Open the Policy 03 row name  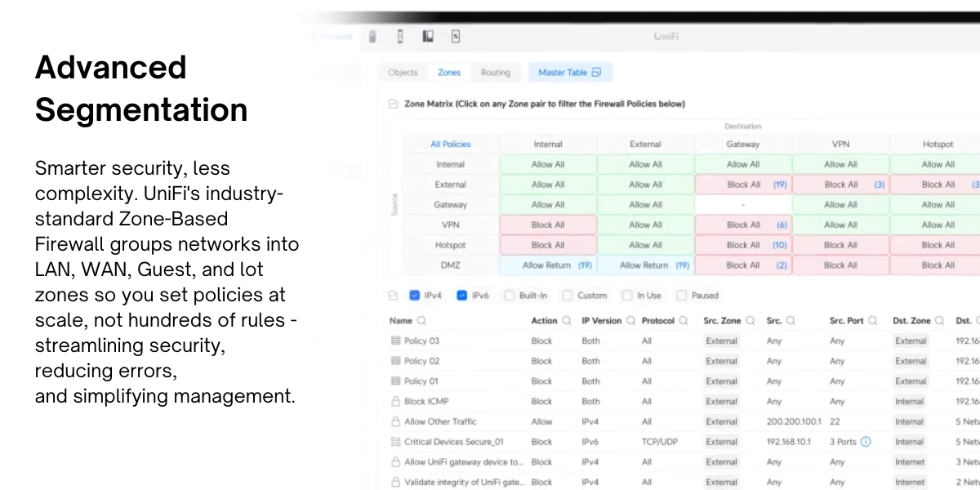[421, 341]
